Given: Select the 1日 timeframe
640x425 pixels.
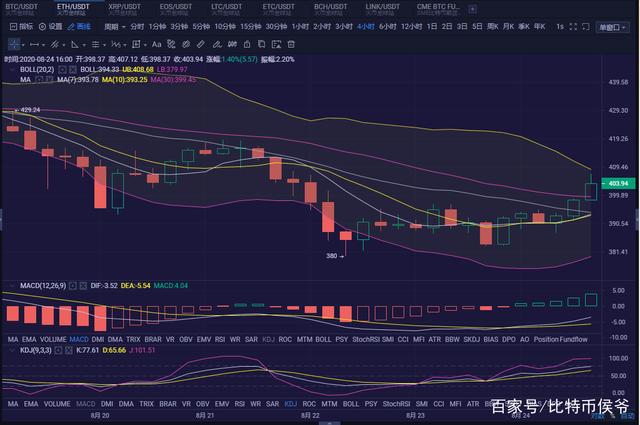Looking at the screenshot, I should [x=432, y=27].
